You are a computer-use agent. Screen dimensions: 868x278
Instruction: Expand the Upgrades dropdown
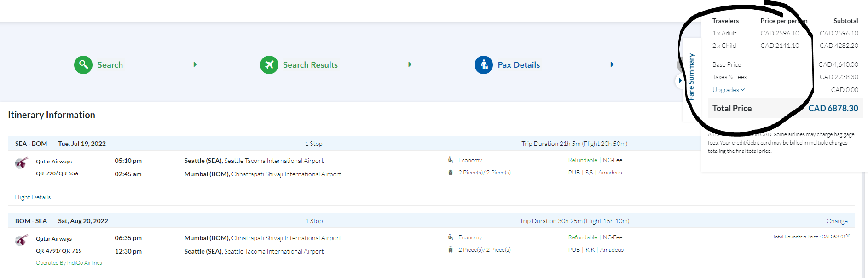[x=728, y=90]
